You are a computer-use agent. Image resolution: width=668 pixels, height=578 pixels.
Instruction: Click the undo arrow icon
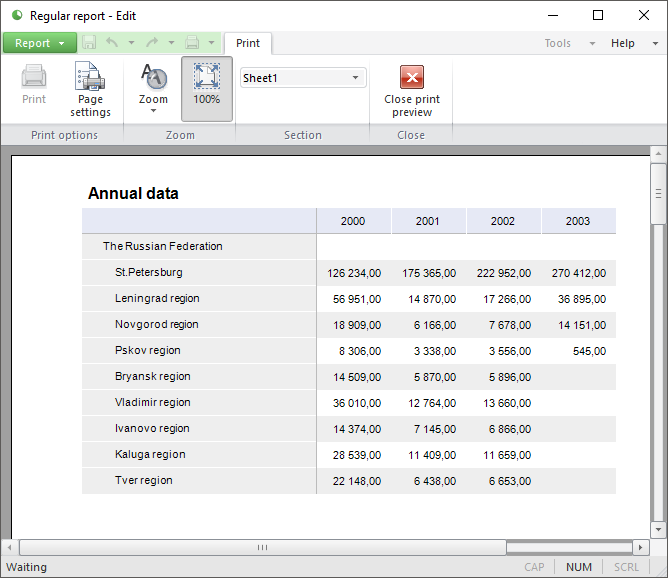pyautogui.click(x=112, y=43)
